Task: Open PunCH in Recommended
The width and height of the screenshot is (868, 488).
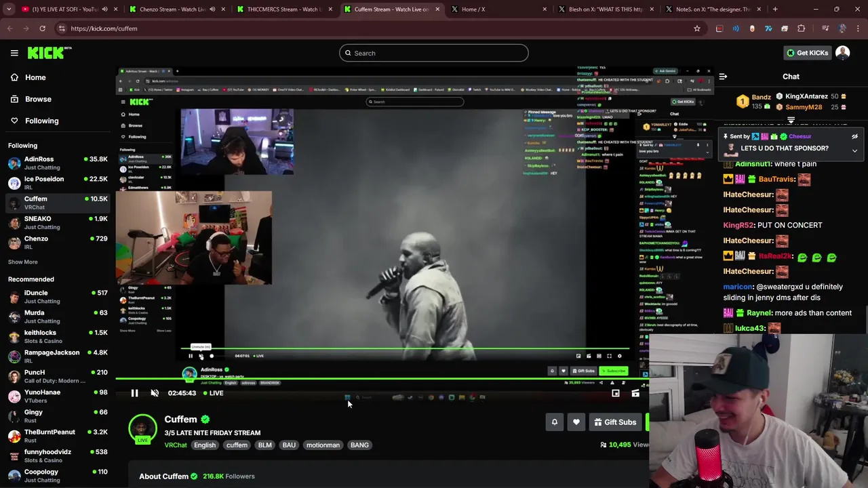Action: [58, 376]
